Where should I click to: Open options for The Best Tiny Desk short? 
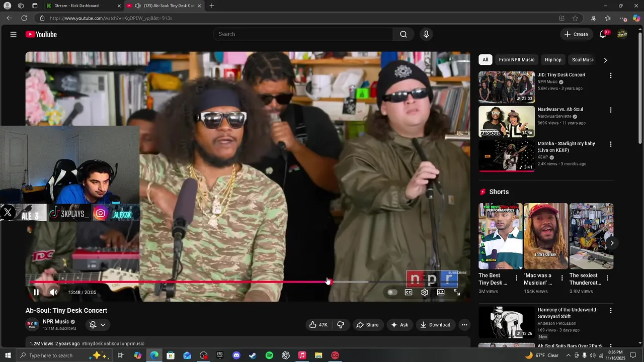516,278
